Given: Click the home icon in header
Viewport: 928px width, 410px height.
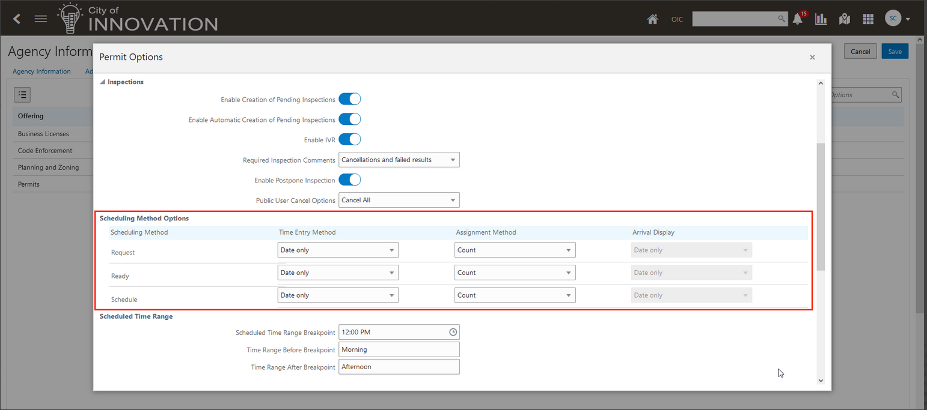Looking at the screenshot, I should coord(653,18).
